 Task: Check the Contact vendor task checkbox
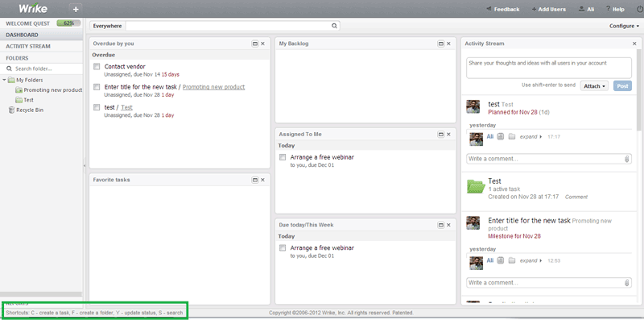tap(97, 66)
